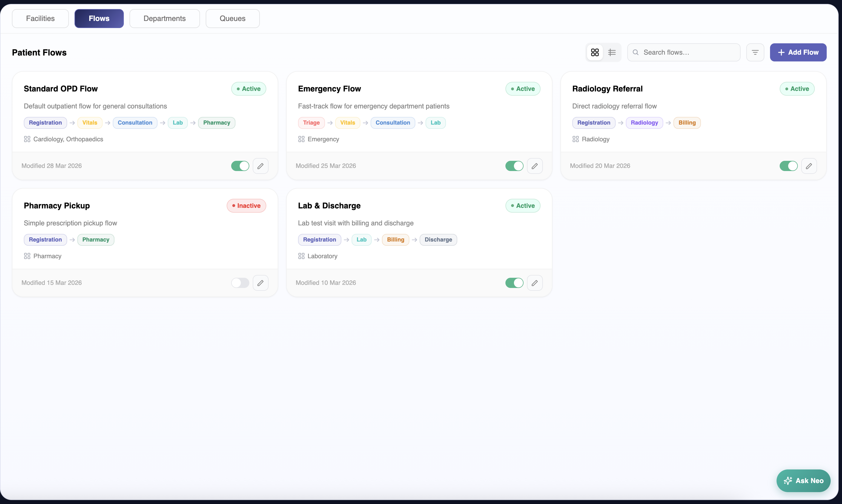
Task: Open the flows filter options
Action: click(x=755, y=52)
